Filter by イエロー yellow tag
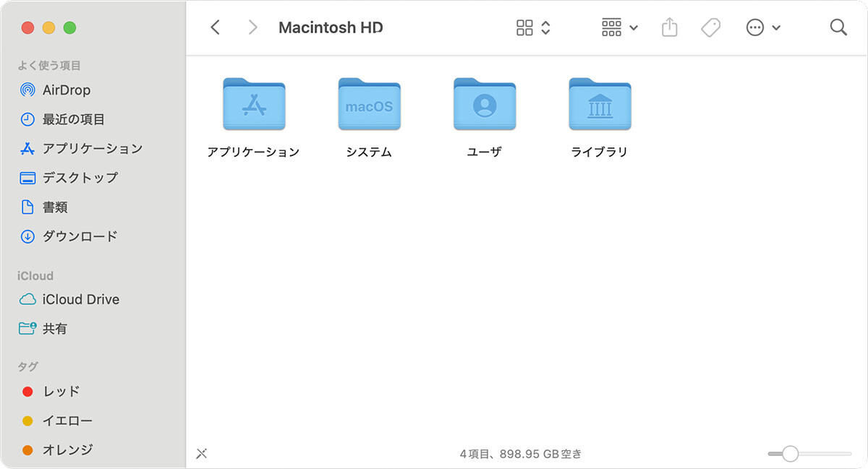868x469 pixels. [58, 421]
